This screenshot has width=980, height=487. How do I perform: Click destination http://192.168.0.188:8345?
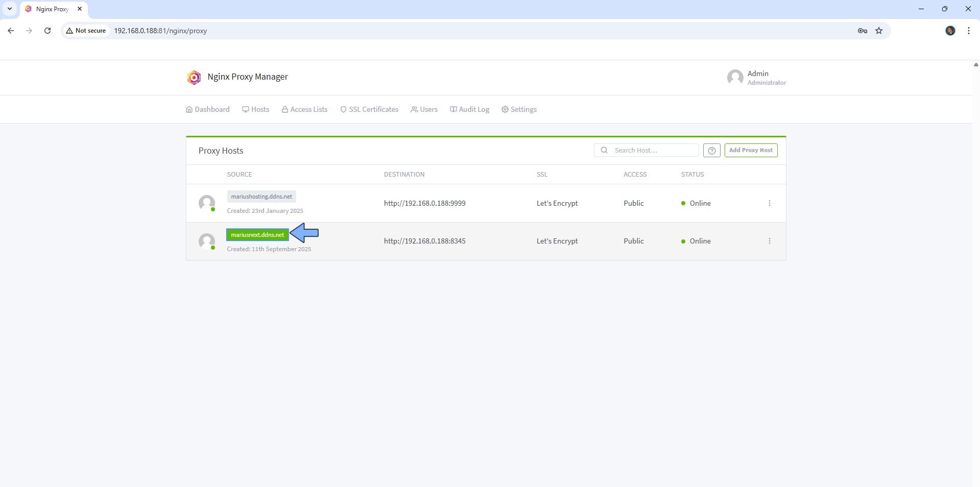coord(425,241)
